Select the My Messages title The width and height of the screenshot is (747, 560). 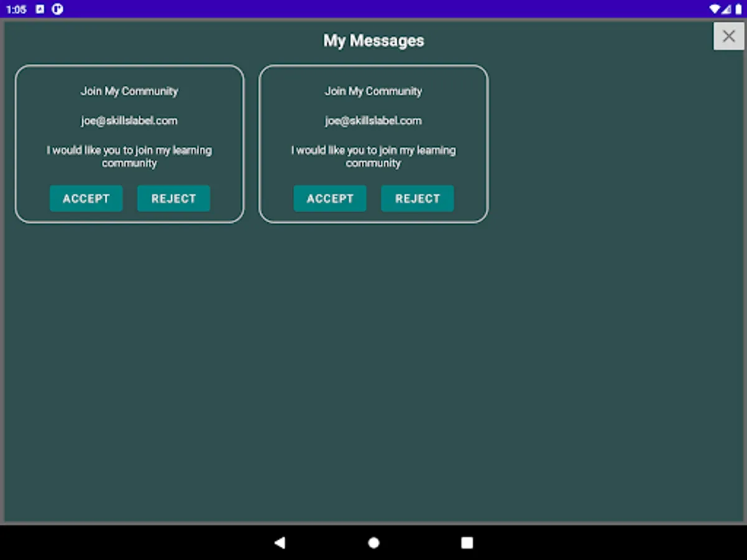[374, 40]
